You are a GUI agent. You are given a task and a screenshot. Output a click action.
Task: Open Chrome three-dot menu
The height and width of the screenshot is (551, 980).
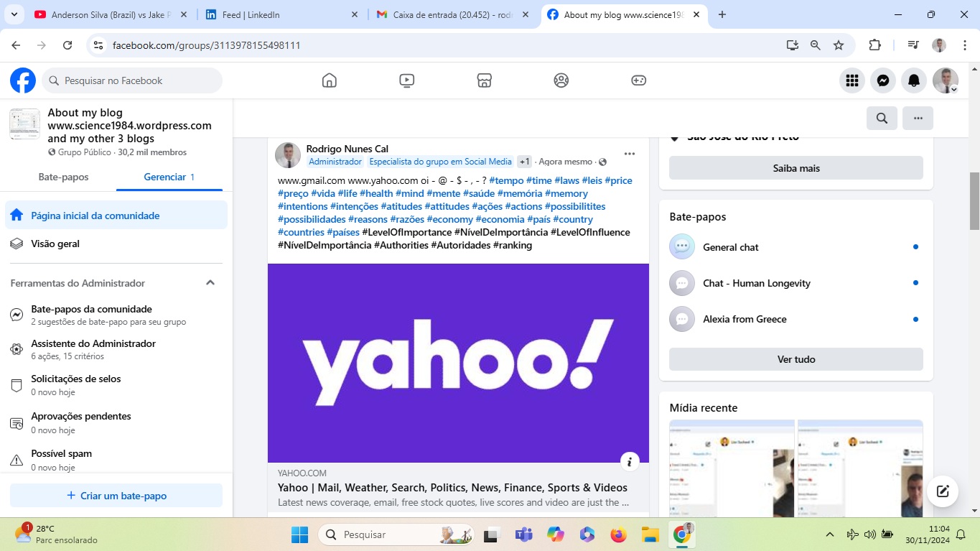click(x=965, y=45)
